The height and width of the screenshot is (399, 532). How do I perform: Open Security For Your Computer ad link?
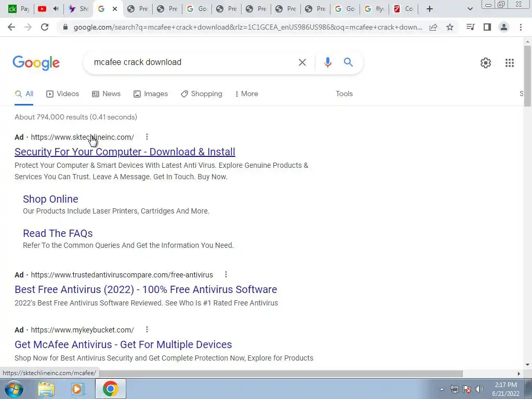tap(125, 152)
